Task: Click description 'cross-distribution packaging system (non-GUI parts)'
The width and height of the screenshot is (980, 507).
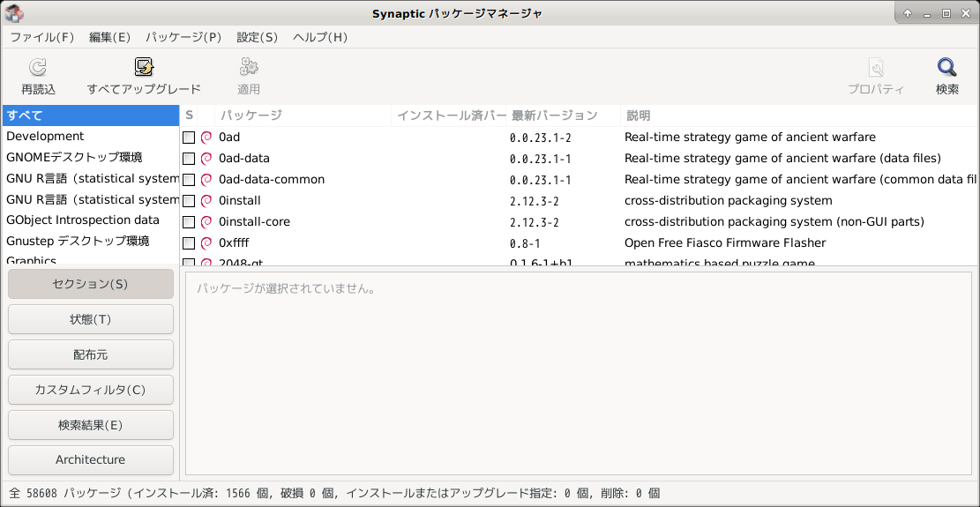Action: pos(774,221)
